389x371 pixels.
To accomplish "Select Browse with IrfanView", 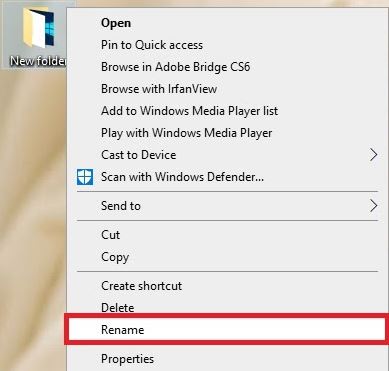I will coord(159,89).
